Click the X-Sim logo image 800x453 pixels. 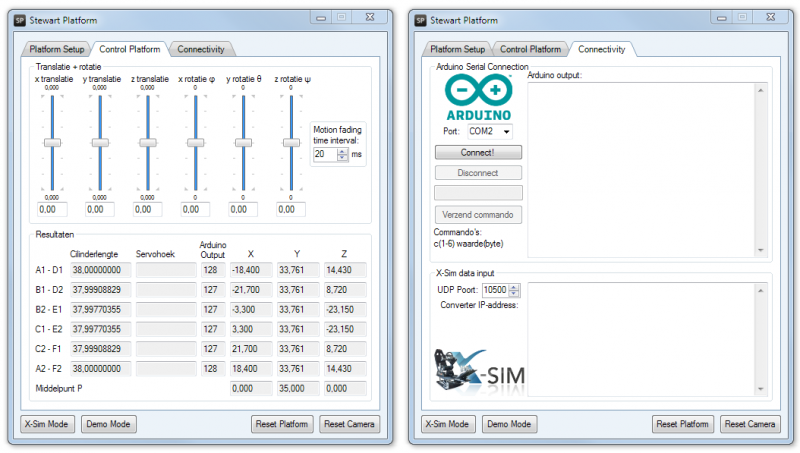tap(477, 372)
